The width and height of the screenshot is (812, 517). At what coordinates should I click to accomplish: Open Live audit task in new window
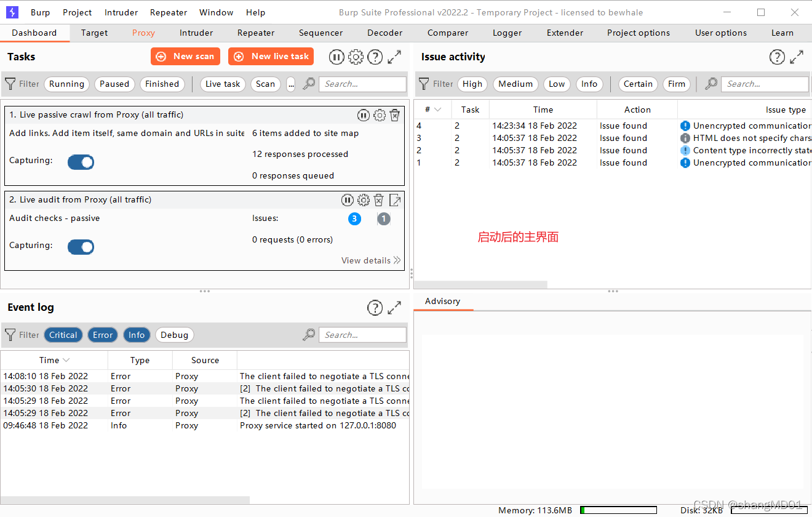(x=395, y=200)
